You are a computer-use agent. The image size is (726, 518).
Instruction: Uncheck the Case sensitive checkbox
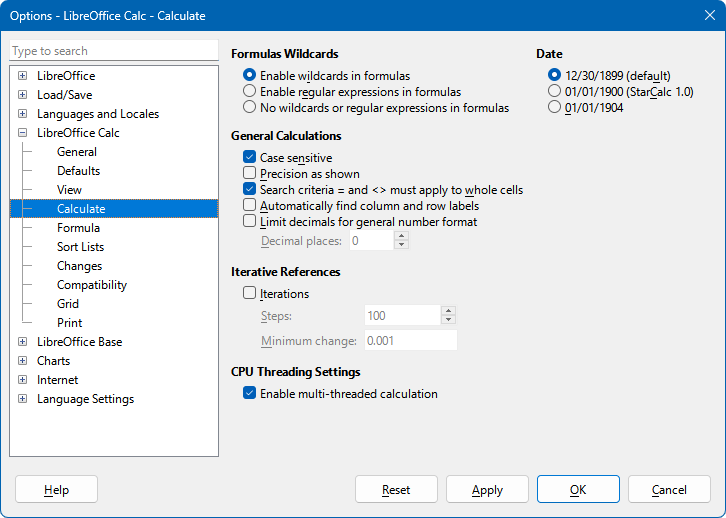click(250, 157)
